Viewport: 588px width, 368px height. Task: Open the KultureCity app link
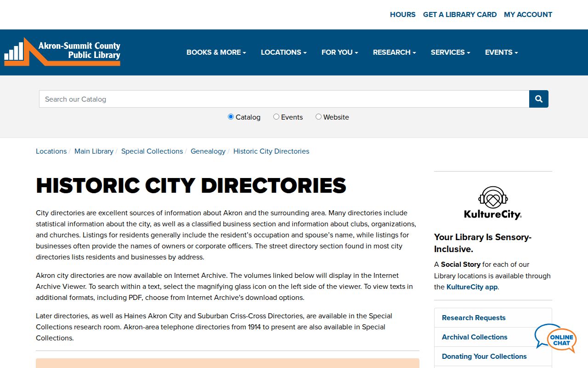click(x=472, y=287)
